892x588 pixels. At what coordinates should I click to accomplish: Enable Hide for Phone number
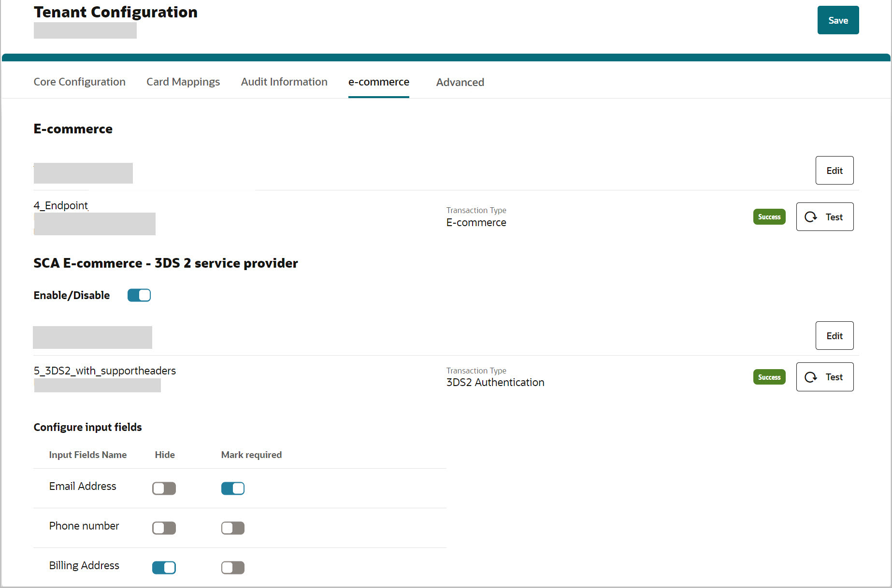point(164,528)
